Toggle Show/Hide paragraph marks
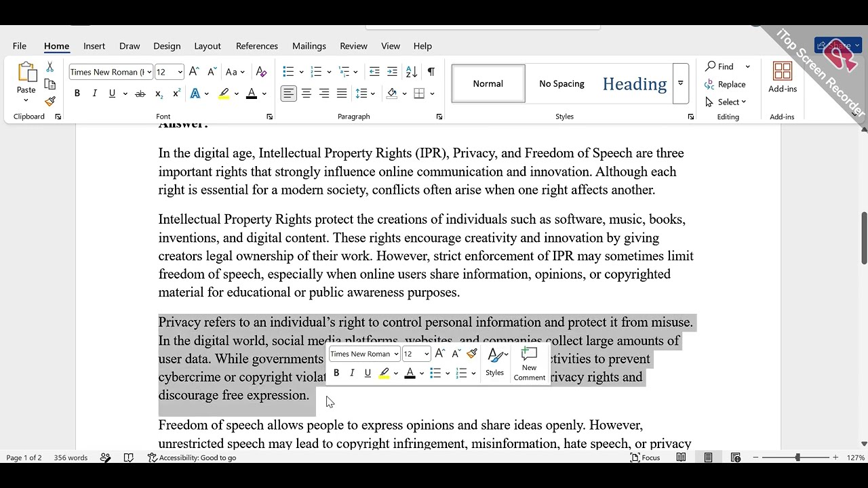868x488 pixels. (431, 72)
